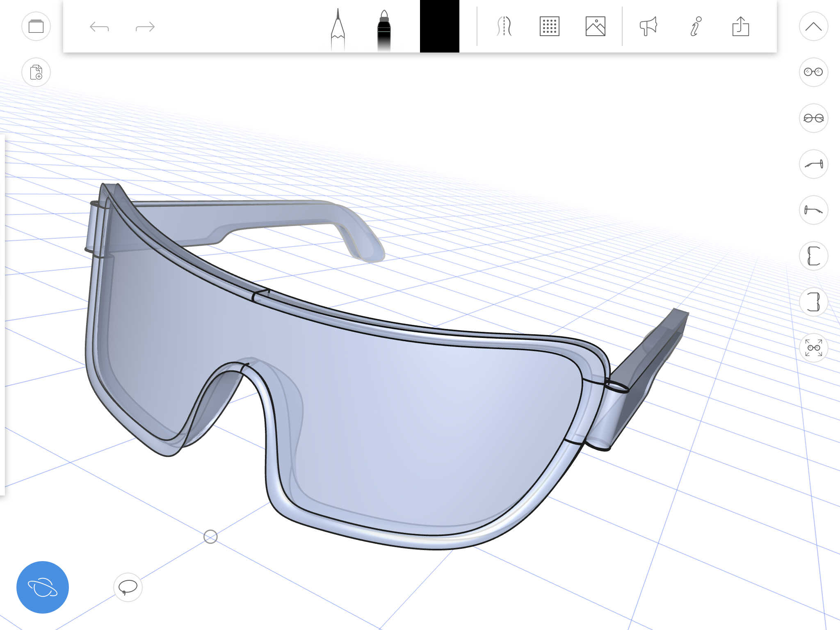
Task: Select the pencil drawing tool
Action: point(338,29)
